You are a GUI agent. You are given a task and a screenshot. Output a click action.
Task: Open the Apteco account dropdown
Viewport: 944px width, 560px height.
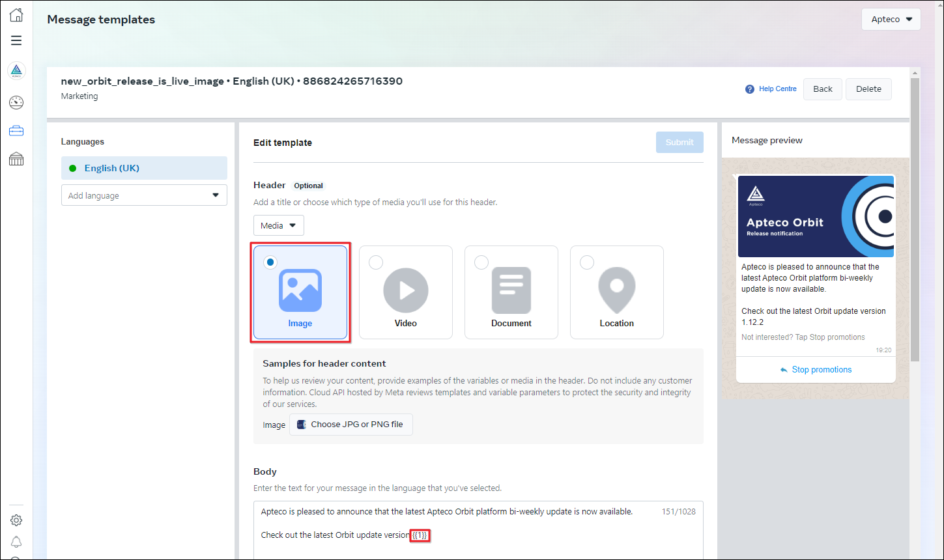891,19
